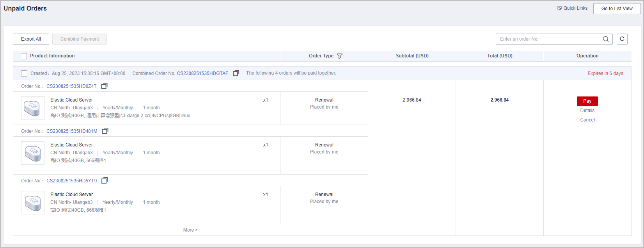This screenshot has height=248, width=644.
Task: Click the refresh icon button
Action: [622, 39]
